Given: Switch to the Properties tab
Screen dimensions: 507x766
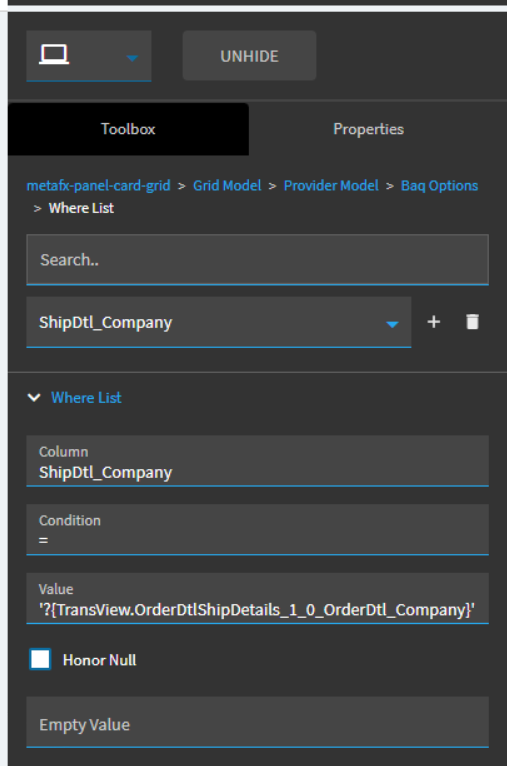Looking at the screenshot, I should [368, 129].
